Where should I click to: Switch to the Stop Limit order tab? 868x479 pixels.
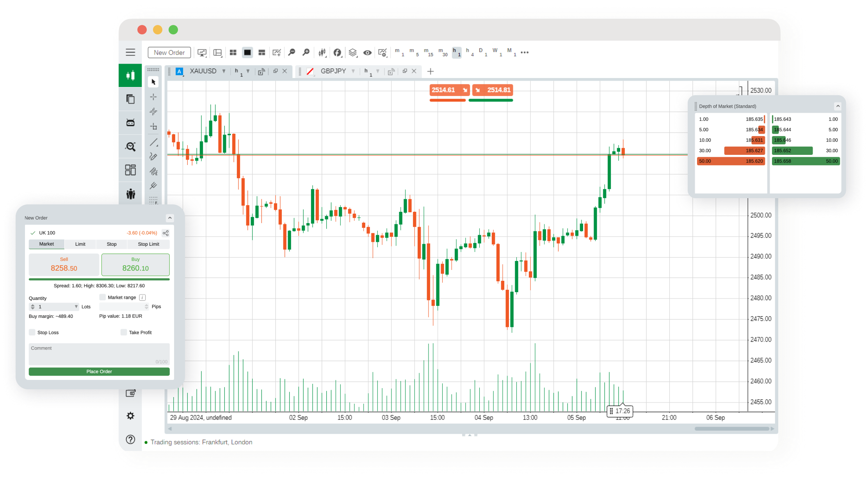pyautogui.click(x=148, y=244)
